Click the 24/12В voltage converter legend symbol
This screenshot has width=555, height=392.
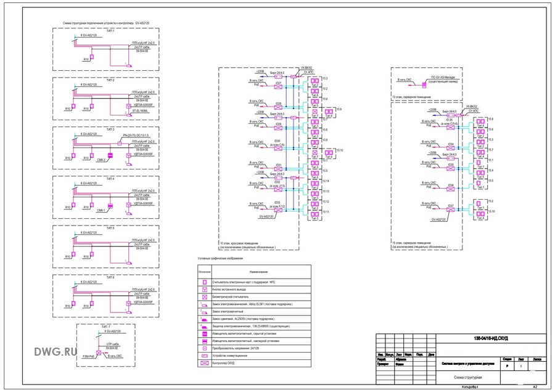(204, 348)
